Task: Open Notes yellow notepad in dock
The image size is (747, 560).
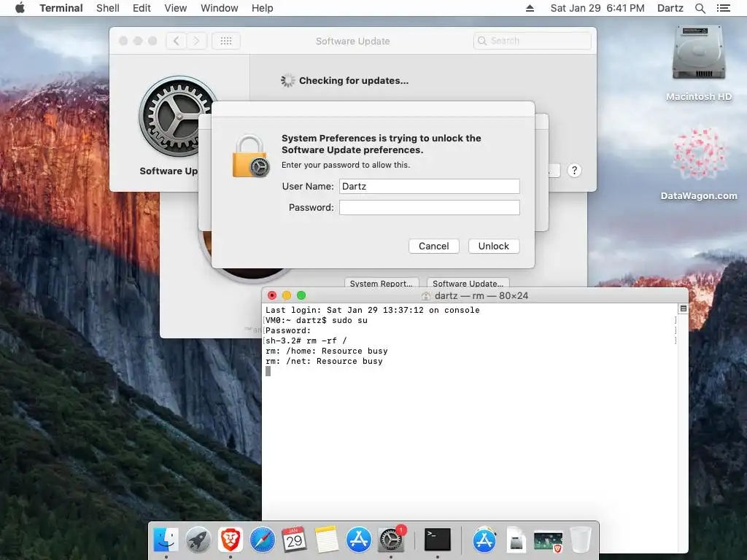Action: (326, 540)
